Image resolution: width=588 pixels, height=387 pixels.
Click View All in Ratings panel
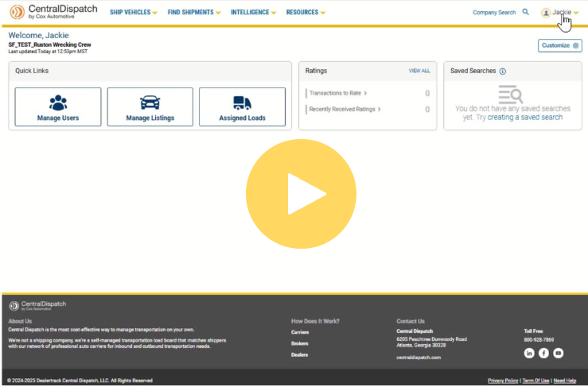click(x=419, y=71)
